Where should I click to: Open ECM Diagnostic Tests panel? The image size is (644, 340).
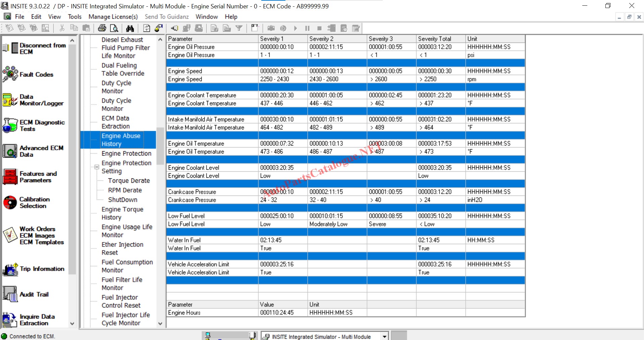[10, 125]
